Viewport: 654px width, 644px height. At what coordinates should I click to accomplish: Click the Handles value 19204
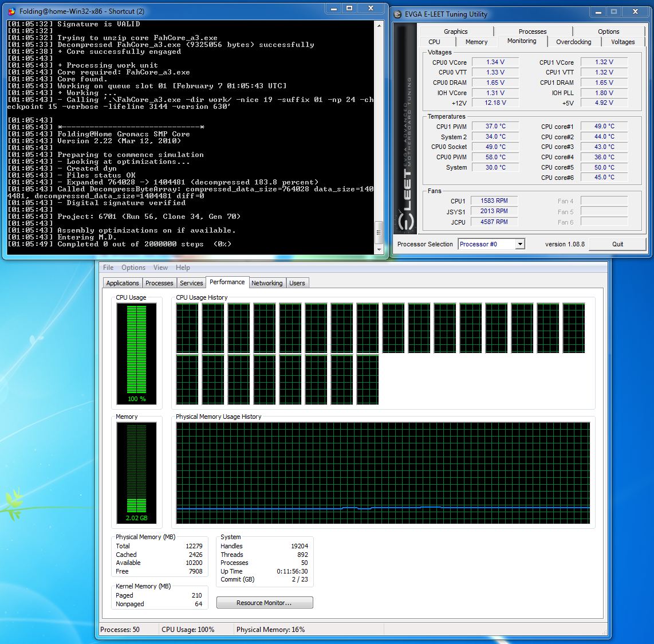[x=300, y=546]
